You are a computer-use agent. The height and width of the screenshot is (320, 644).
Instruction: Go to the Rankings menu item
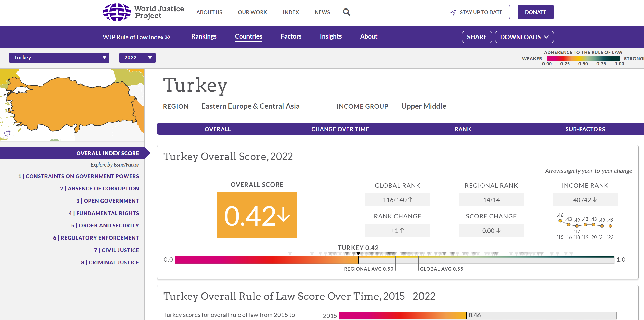coord(204,36)
